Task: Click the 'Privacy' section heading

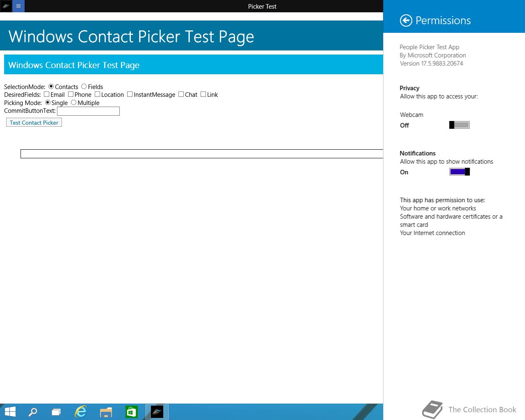Action: point(409,88)
